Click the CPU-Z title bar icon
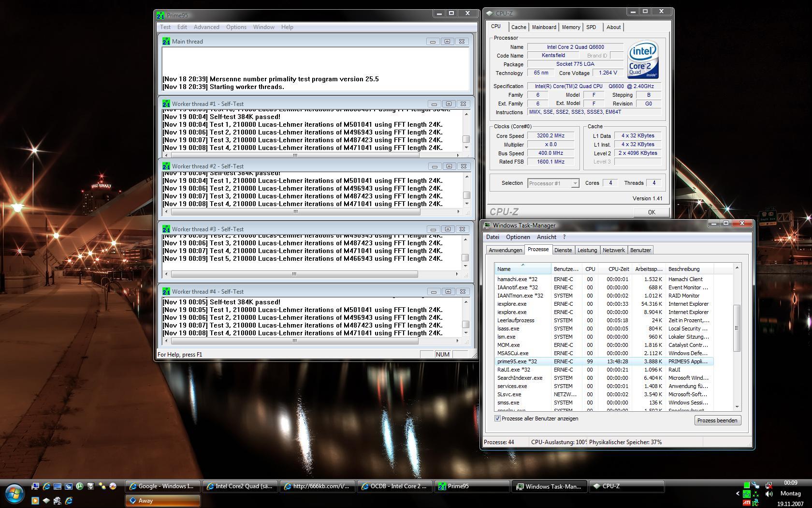The width and height of the screenshot is (812, 508). click(490, 13)
